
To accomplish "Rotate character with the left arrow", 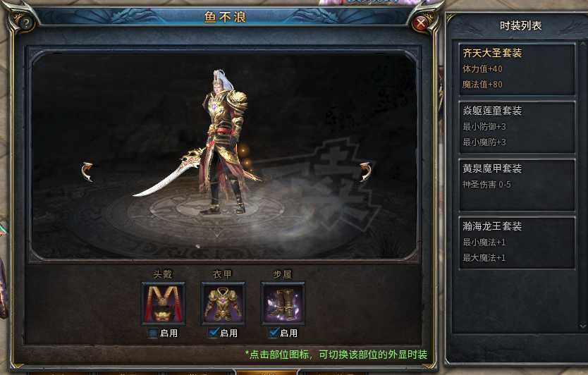I will click(87, 172).
